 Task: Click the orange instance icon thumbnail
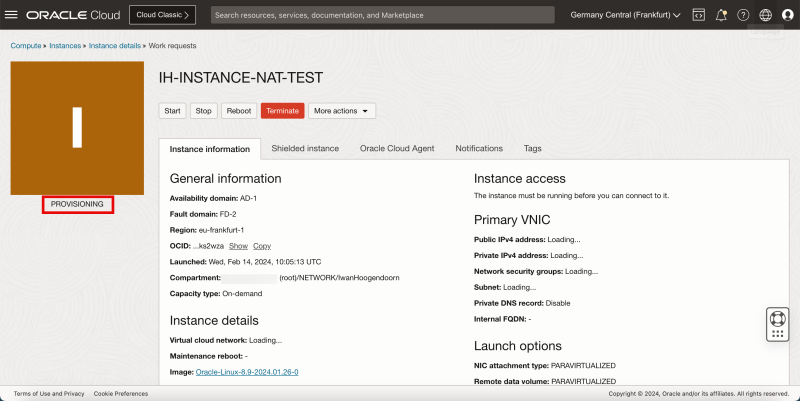[x=77, y=128]
